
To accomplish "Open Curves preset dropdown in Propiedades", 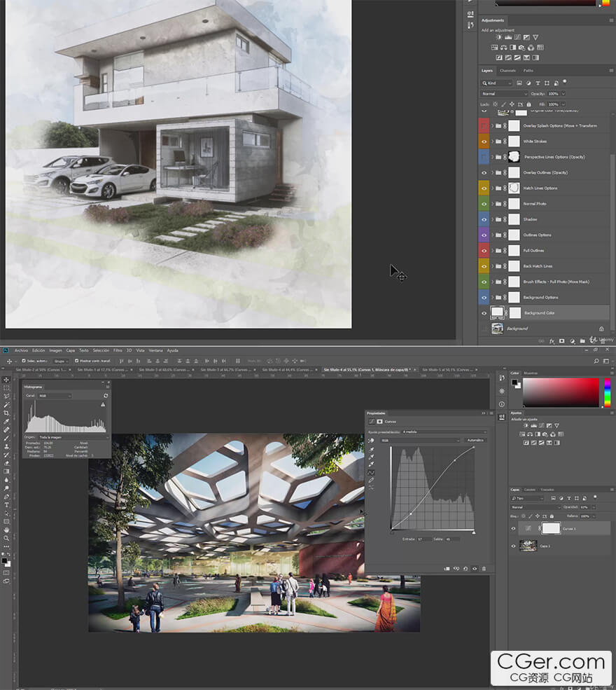I will [444, 432].
